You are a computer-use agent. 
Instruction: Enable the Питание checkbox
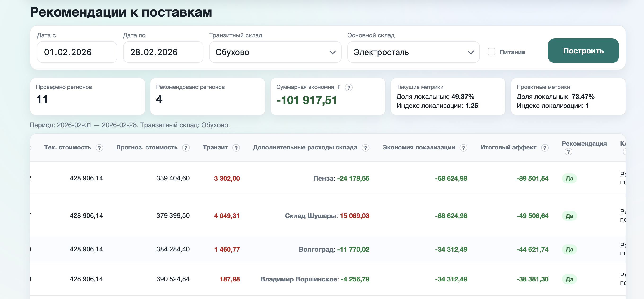coord(491,52)
